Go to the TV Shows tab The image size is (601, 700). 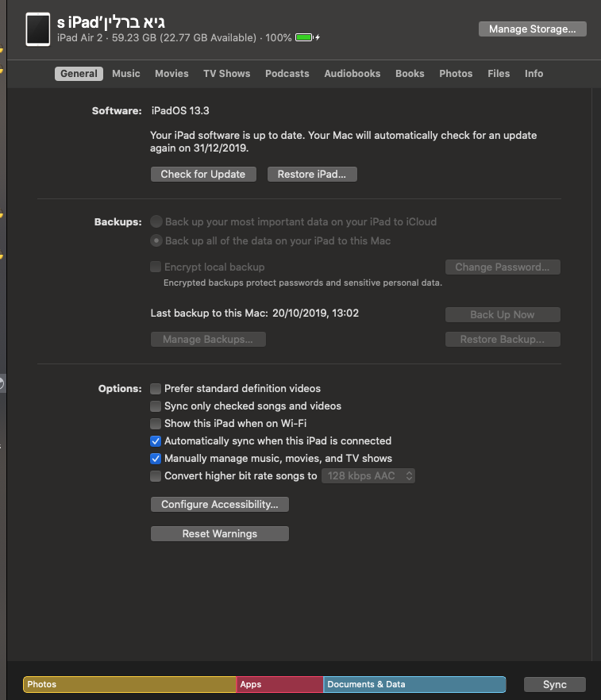pos(227,74)
